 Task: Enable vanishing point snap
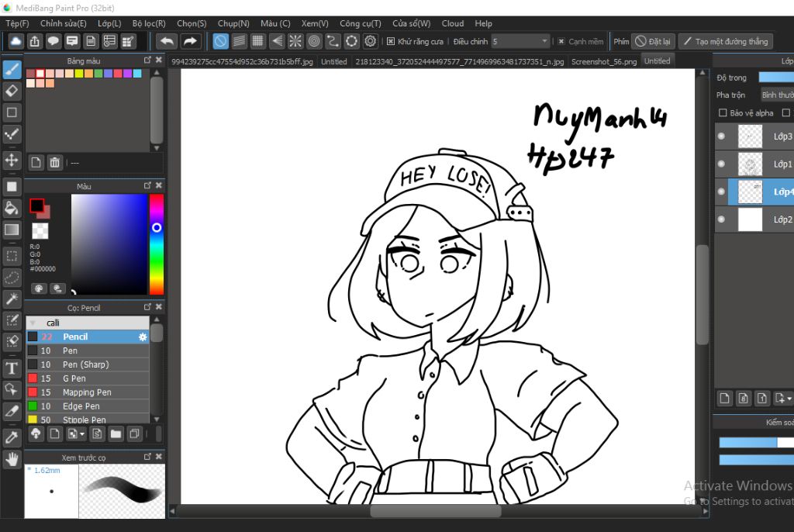click(277, 42)
